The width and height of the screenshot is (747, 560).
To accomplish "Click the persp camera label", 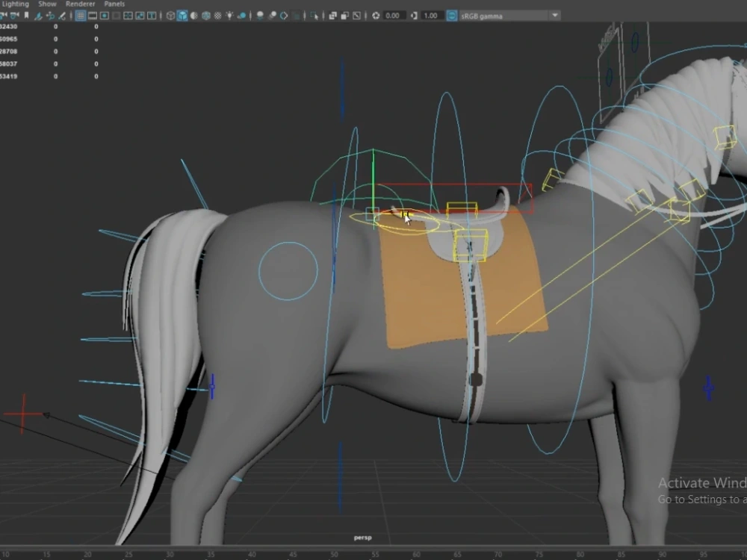I will [362, 538].
